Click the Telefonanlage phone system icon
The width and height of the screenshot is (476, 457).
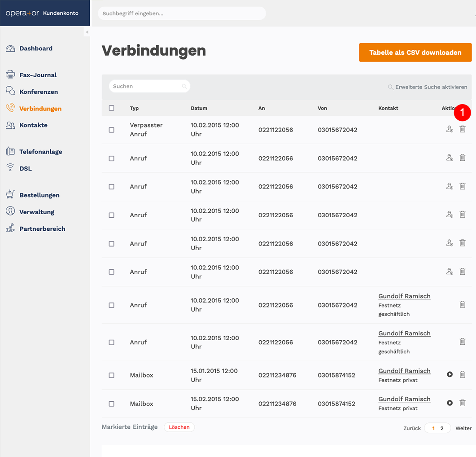click(x=10, y=151)
